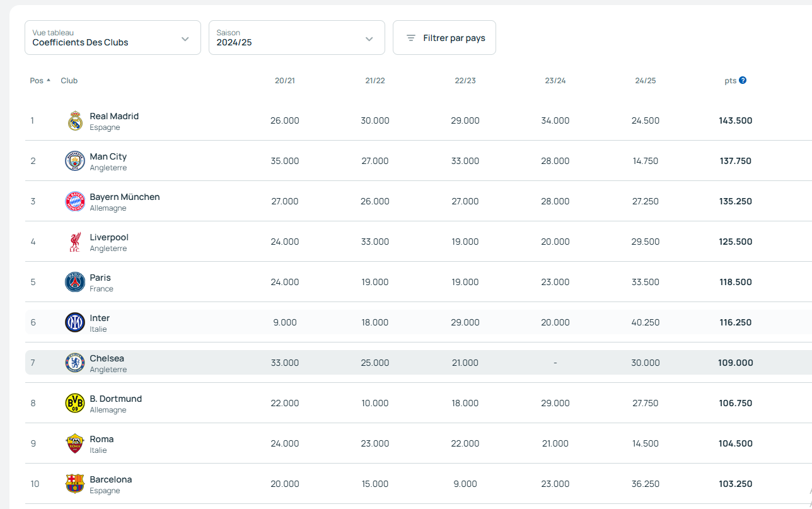Open the Barcelona club name link

pyautogui.click(x=111, y=479)
